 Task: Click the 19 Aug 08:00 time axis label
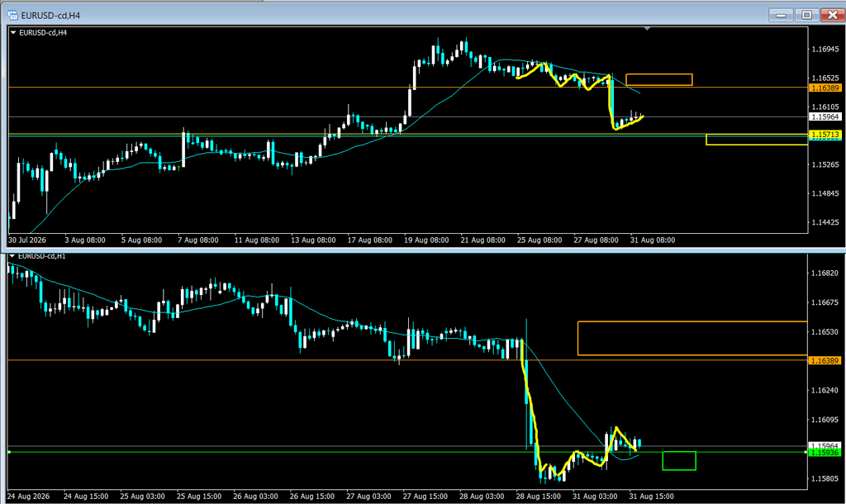point(426,240)
